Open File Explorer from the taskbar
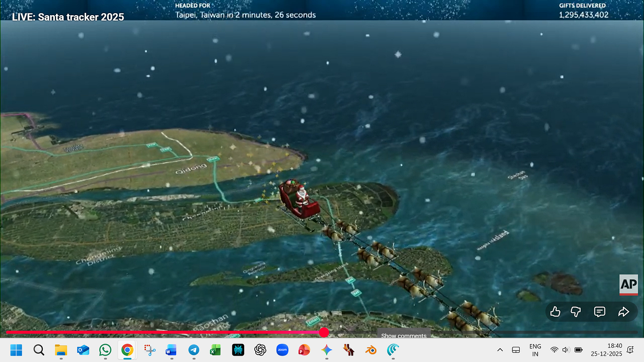The image size is (644, 362). (x=61, y=350)
